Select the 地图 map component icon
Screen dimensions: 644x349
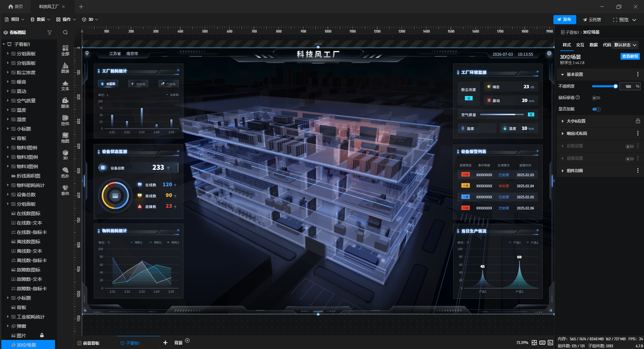(65, 138)
